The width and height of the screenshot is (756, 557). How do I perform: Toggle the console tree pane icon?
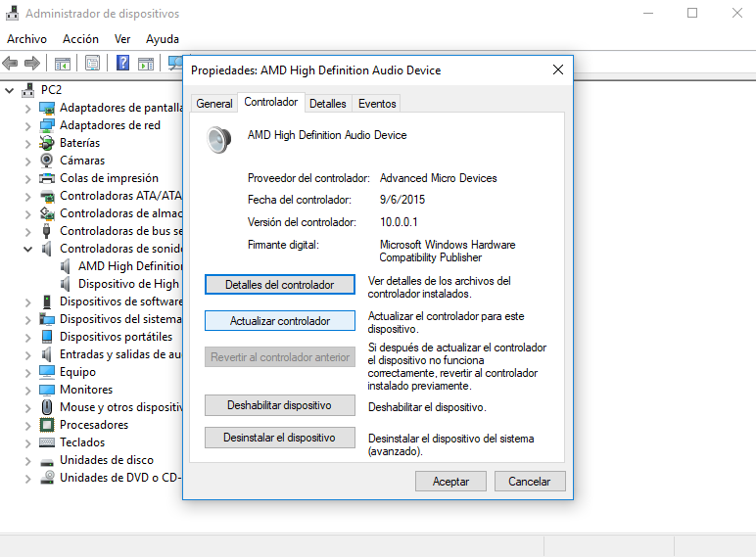click(x=63, y=63)
